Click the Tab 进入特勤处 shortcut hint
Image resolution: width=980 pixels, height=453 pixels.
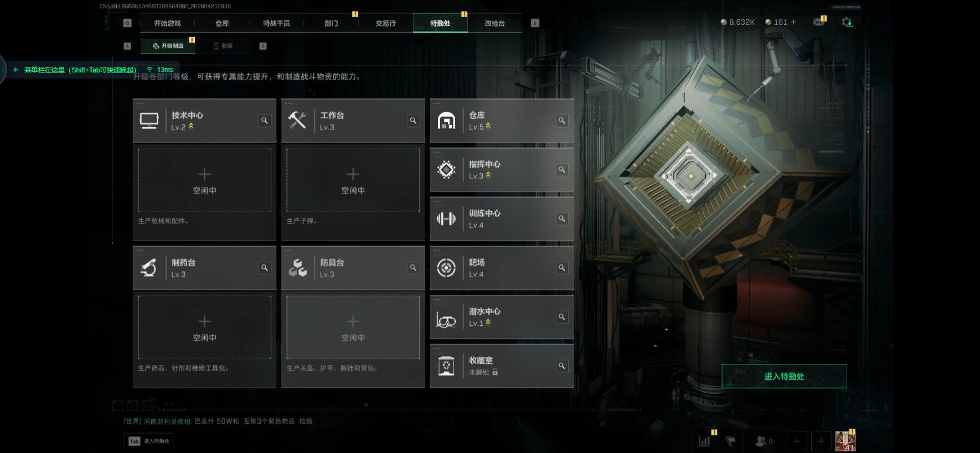click(148, 441)
